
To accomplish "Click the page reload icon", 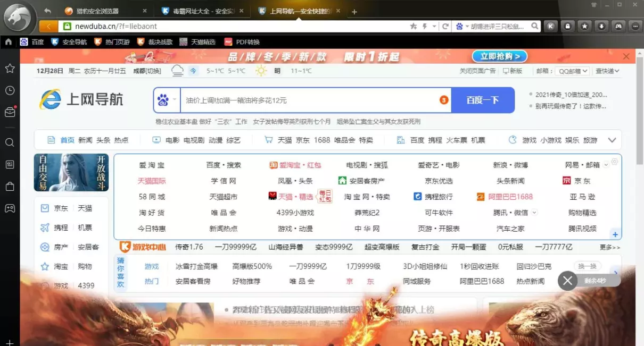I will tap(445, 26).
